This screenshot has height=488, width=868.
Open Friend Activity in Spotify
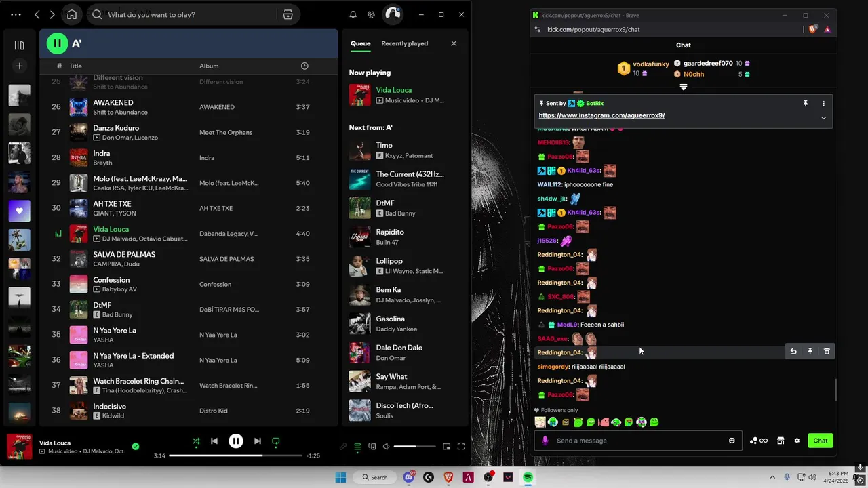pos(371,14)
